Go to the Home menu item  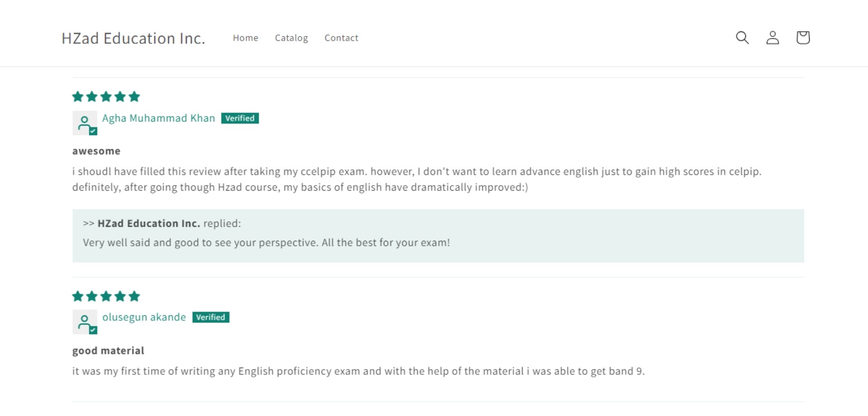(245, 38)
